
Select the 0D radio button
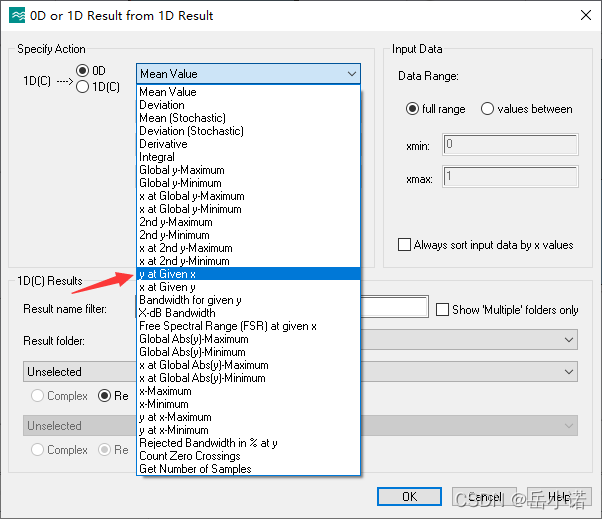point(82,71)
